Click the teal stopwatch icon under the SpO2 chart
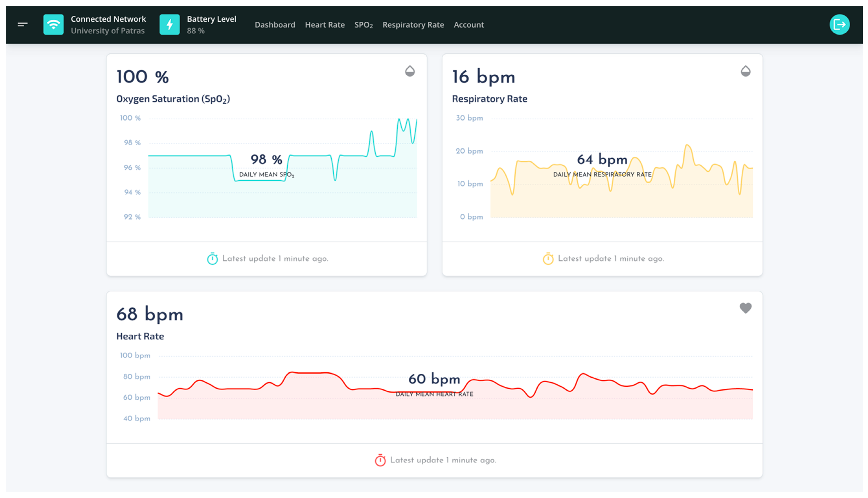Screen dimensions: 868x498 212,259
